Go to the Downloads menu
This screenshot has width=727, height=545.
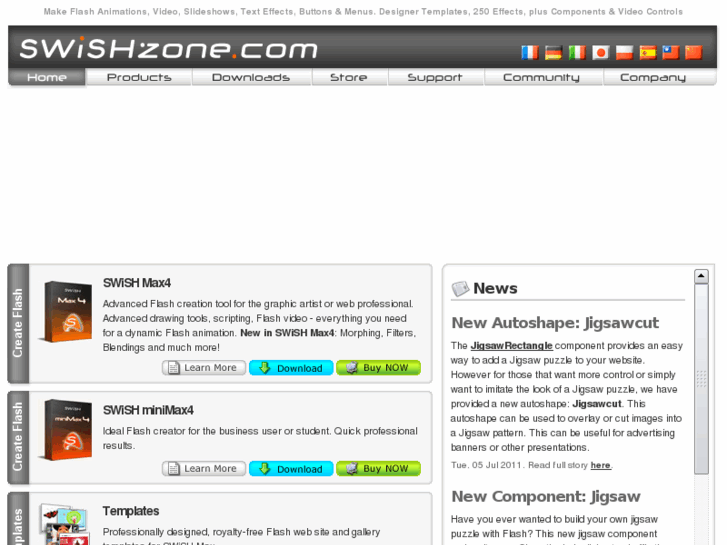tap(251, 77)
